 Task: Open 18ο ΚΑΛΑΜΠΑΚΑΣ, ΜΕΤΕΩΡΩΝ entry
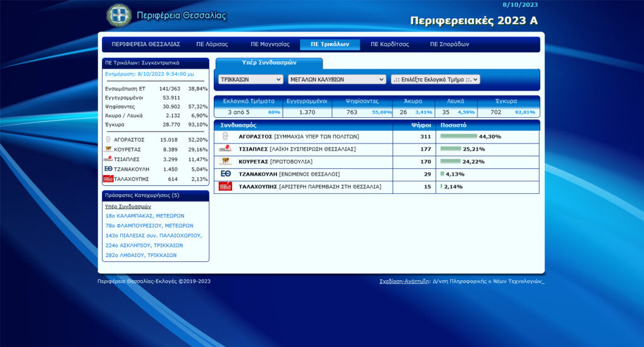[145, 216]
